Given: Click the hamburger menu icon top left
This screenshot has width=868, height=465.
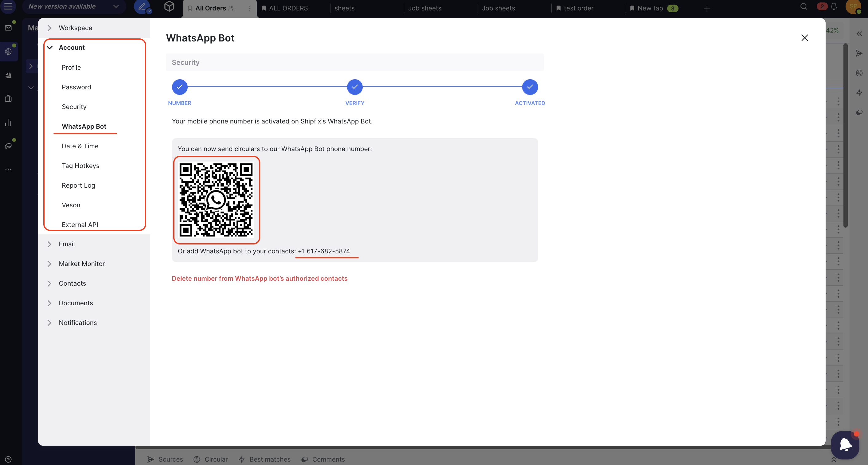Looking at the screenshot, I should coord(8,6).
